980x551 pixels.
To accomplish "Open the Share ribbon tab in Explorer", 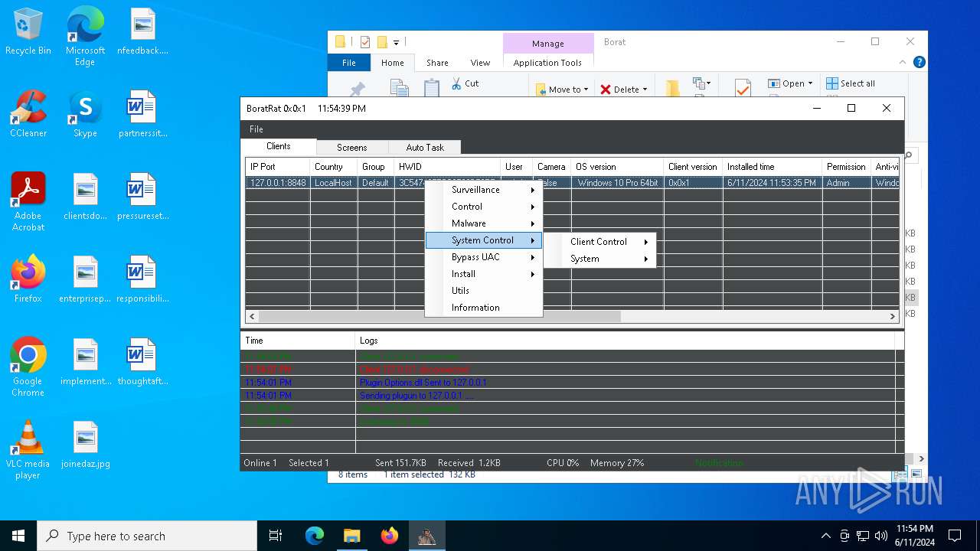I will coord(438,63).
